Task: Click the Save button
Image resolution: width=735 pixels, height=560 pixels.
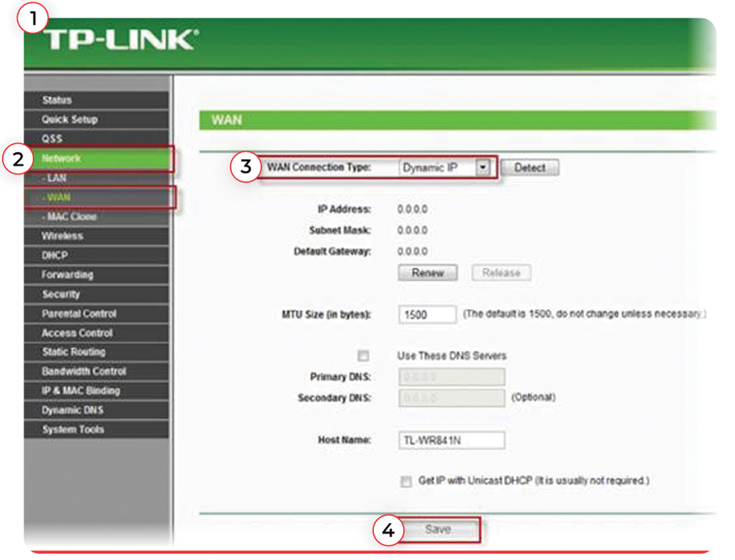Action: (x=438, y=530)
